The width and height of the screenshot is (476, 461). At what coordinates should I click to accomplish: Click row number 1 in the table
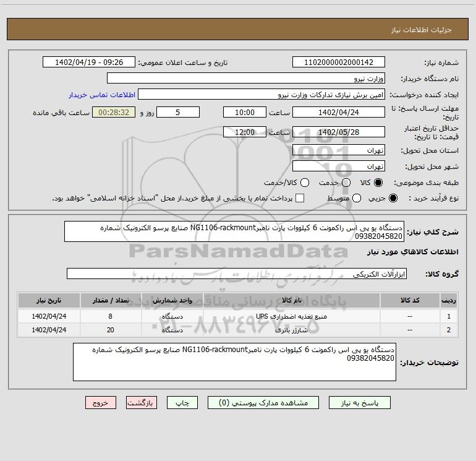pos(449,316)
